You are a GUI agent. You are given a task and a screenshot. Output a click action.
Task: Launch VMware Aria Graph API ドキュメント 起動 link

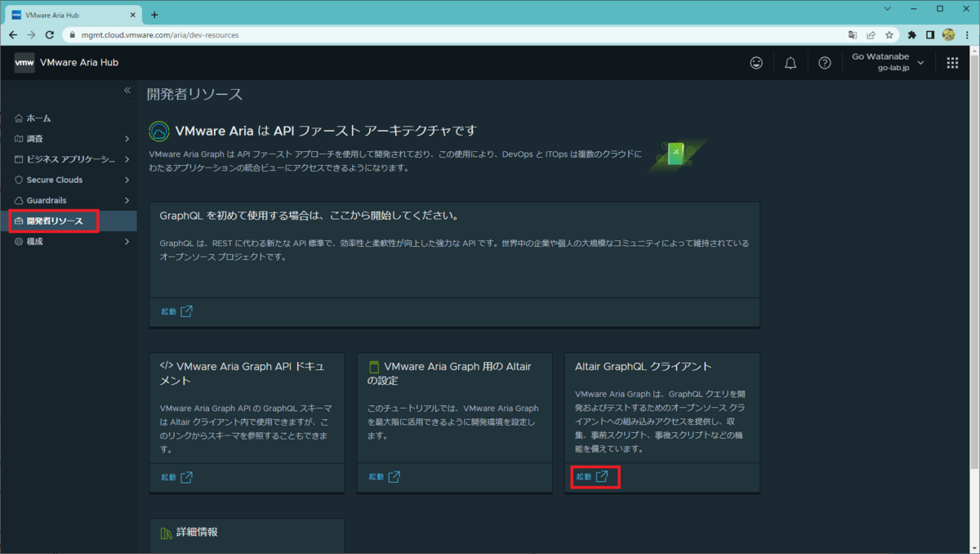[x=176, y=476]
